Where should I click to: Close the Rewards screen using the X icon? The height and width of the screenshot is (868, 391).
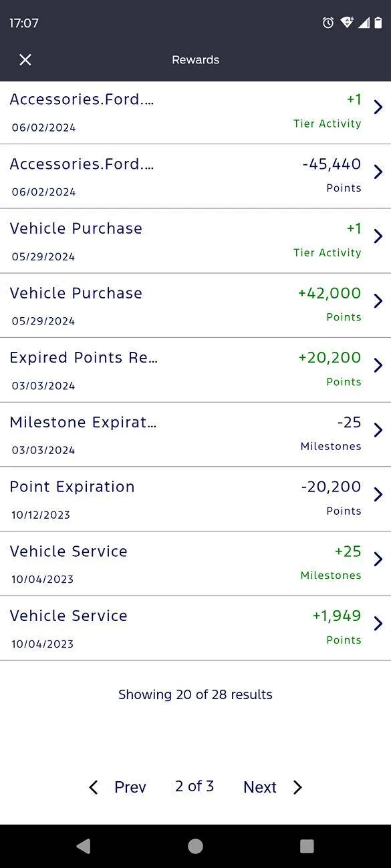25,60
